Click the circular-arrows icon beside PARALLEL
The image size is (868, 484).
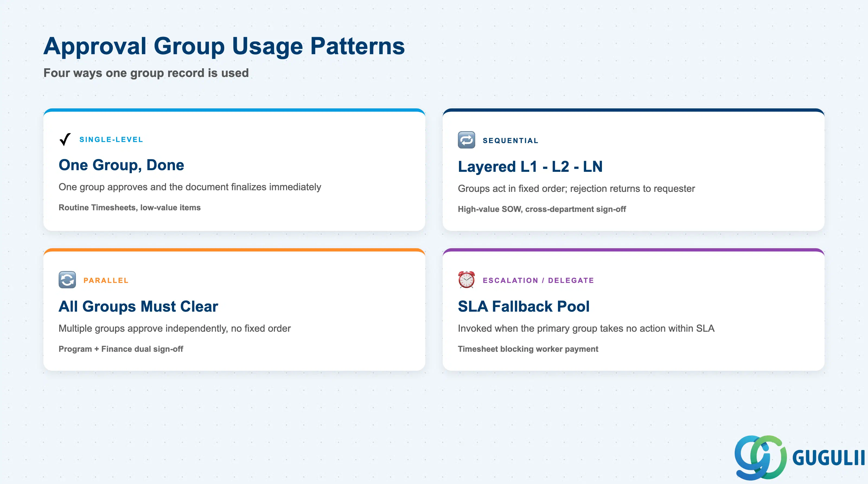click(x=67, y=280)
